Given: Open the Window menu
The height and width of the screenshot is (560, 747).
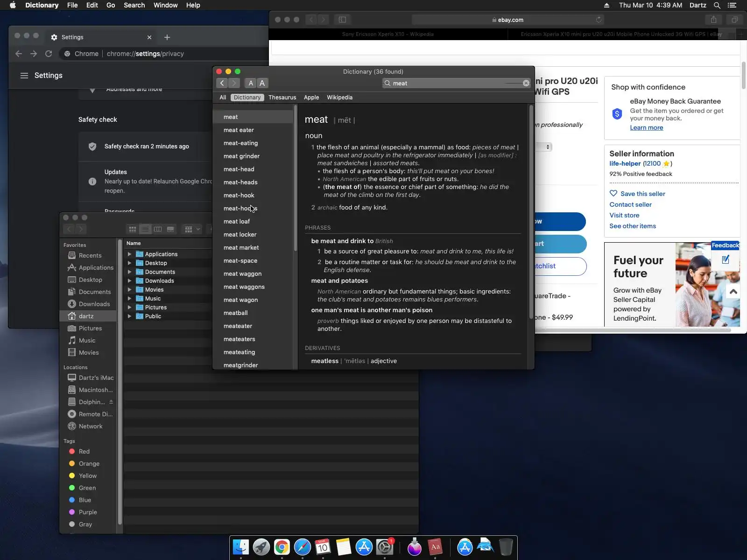Looking at the screenshot, I should (x=165, y=5).
